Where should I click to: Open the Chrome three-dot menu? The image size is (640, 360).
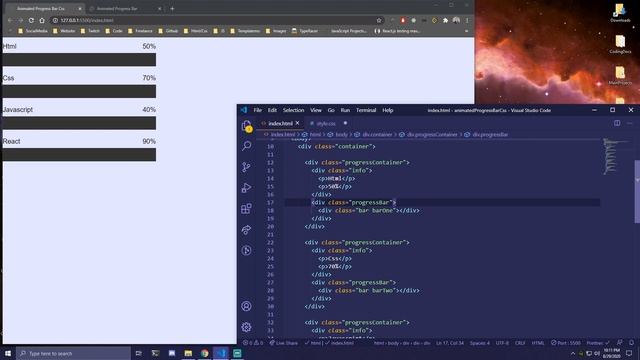pyautogui.click(x=467, y=20)
